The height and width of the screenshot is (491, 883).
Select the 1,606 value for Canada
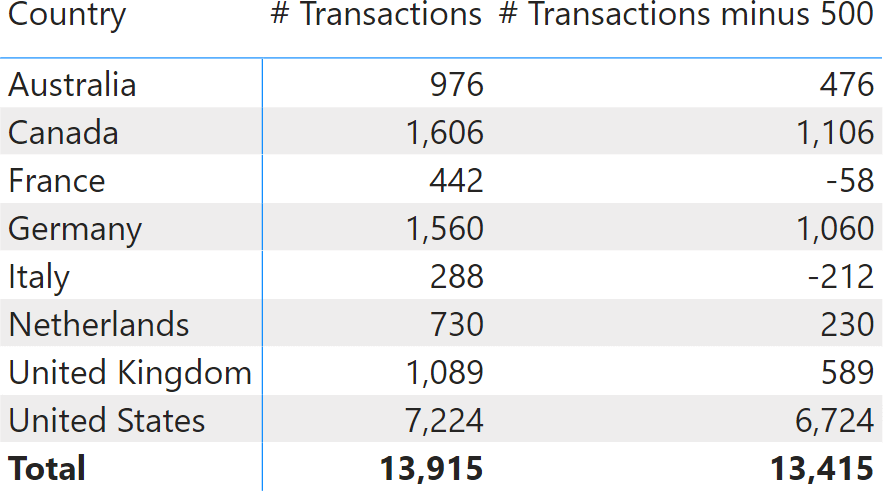pos(444,133)
